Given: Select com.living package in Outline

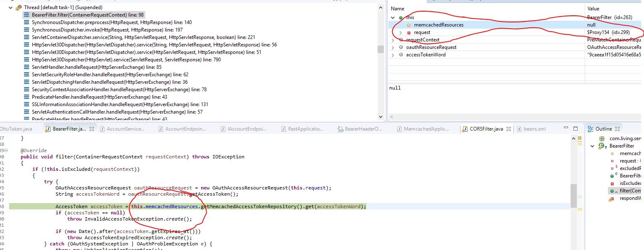Looking at the screenshot, I should tap(626, 138).
